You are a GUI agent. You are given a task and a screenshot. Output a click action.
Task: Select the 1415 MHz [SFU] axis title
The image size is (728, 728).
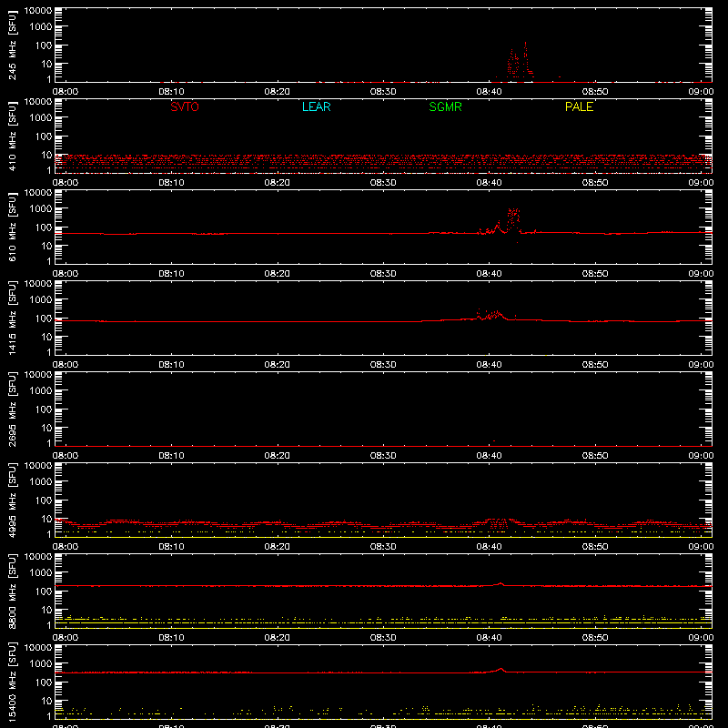point(12,318)
